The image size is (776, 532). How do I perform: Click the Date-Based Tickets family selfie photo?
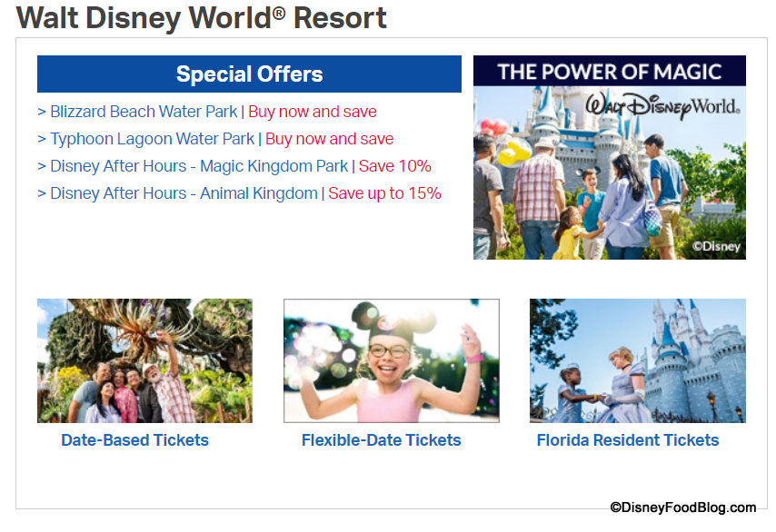click(x=144, y=360)
